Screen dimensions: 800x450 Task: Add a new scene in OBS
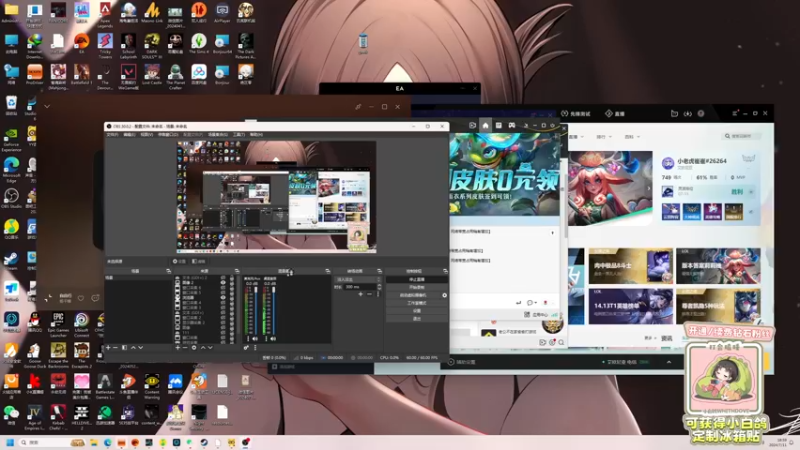coord(108,347)
